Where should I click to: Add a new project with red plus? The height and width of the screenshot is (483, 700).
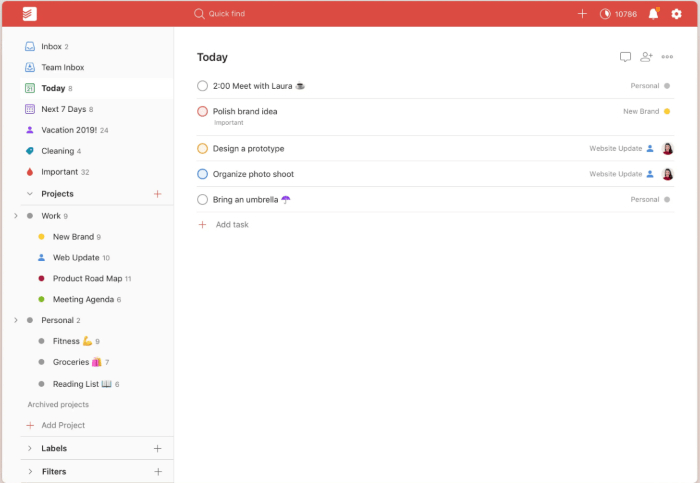pyautogui.click(x=158, y=194)
